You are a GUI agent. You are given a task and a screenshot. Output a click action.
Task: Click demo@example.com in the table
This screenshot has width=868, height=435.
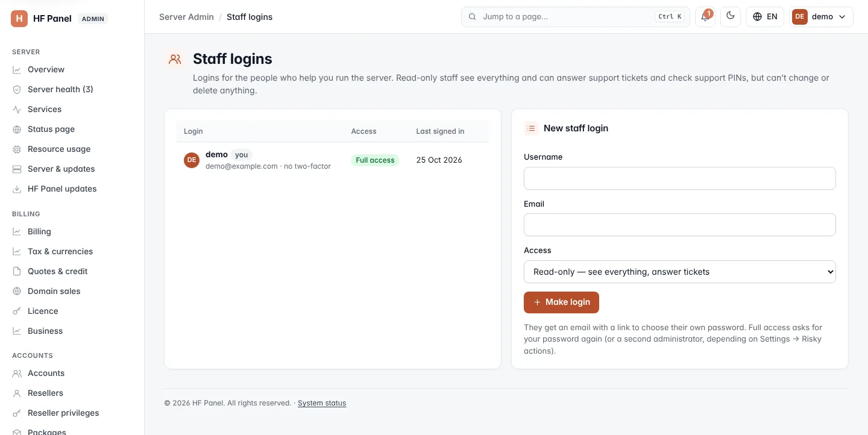242,166
